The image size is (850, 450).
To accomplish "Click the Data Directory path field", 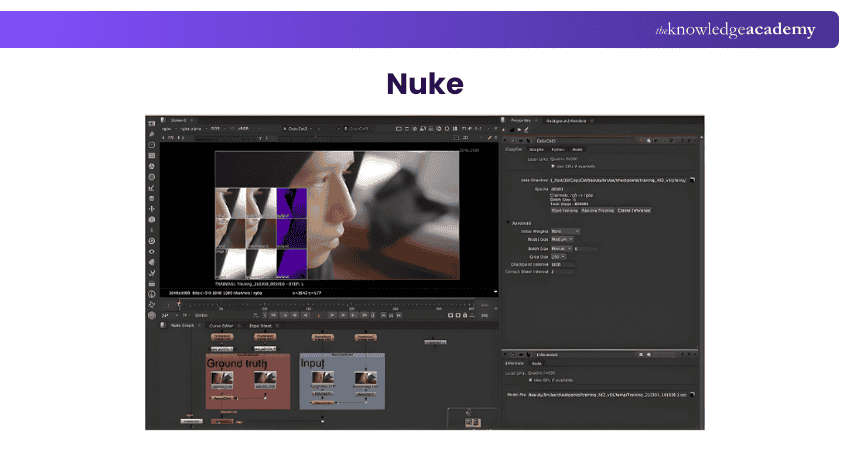I will tap(618, 180).
